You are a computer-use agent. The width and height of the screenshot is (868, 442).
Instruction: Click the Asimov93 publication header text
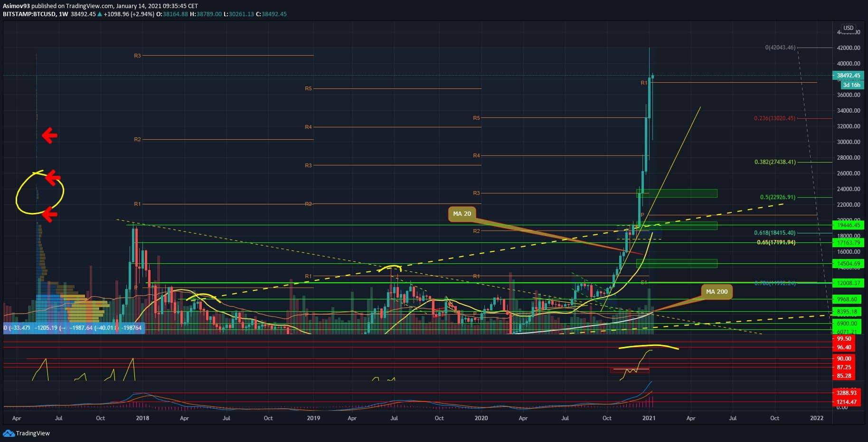pos(100,6)
